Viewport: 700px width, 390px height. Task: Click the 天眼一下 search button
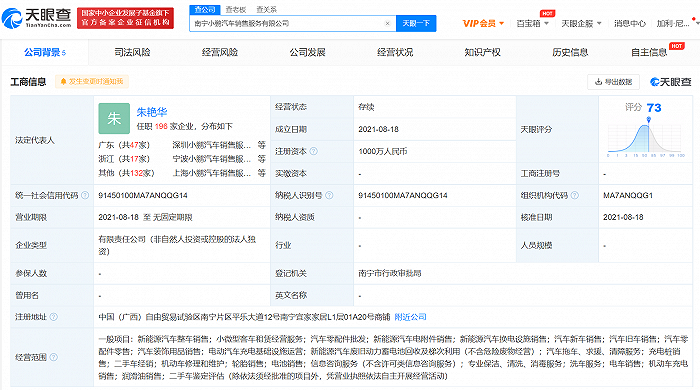[x=416, y=23]
